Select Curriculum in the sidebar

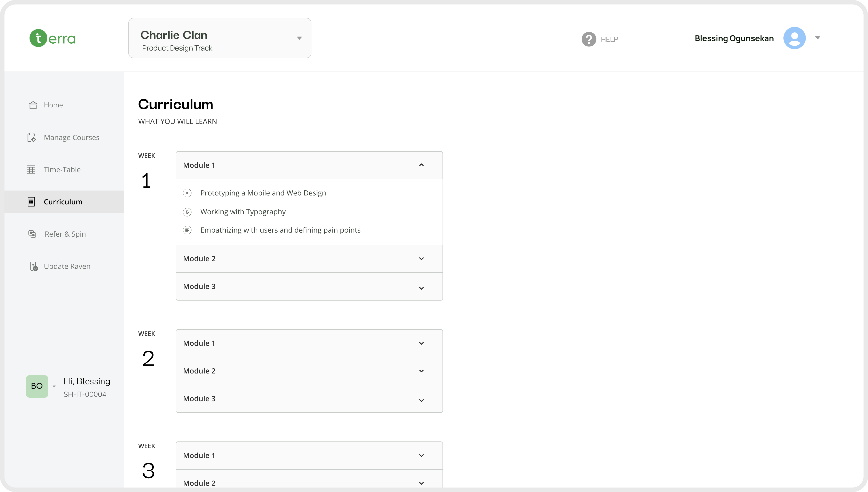tap(63, 202)
